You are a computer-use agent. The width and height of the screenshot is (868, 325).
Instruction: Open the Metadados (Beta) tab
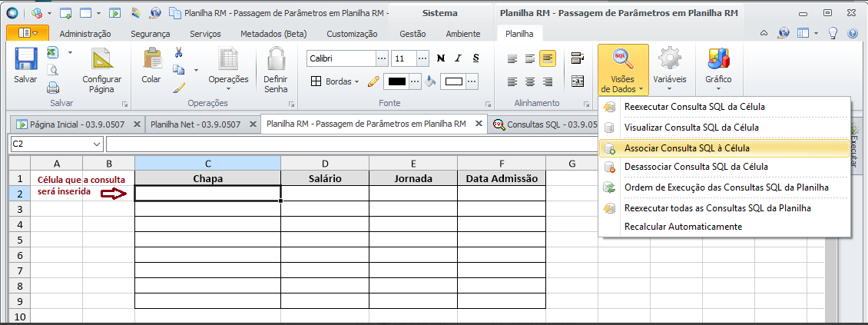tap(273, 34)
